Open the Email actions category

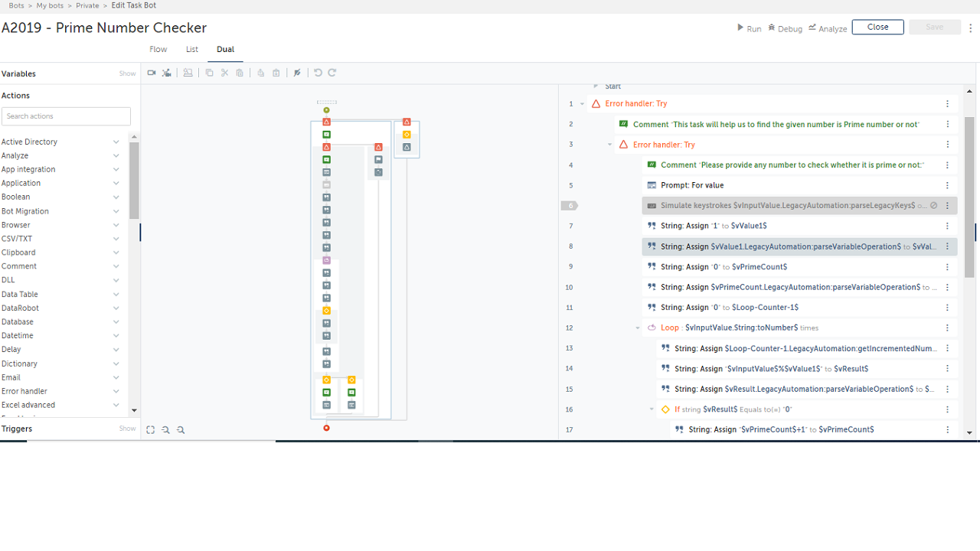(x=60, y=377)
